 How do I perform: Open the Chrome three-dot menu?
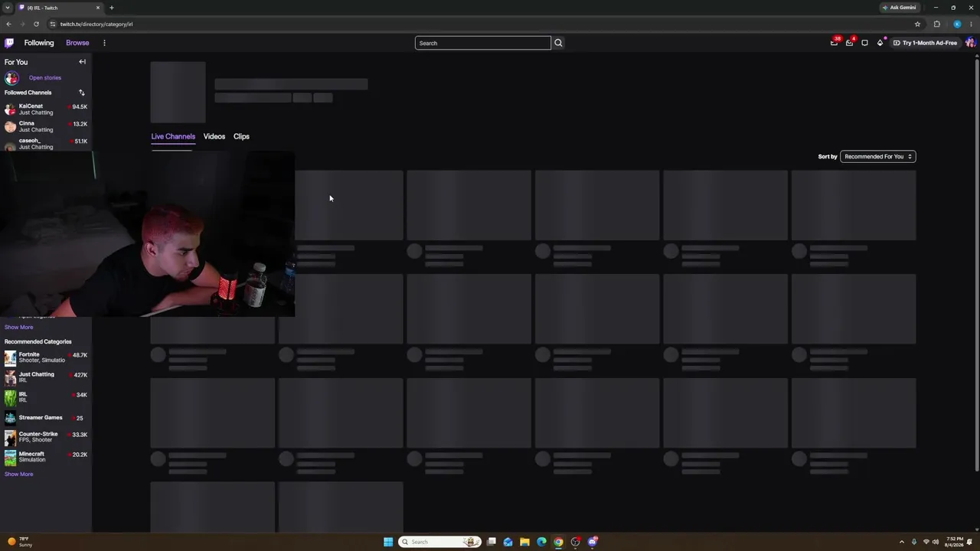pos(971,24)
